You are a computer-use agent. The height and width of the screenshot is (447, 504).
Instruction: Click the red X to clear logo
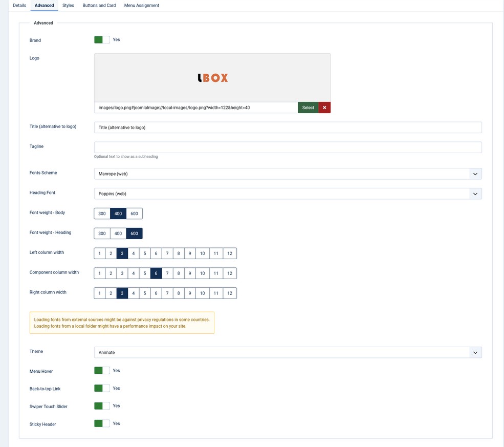click(x=324, y=108)
